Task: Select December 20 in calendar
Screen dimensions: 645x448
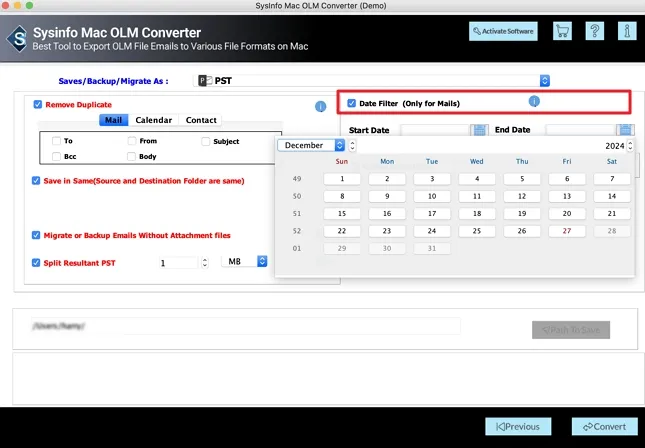Action: coord(567,214)
